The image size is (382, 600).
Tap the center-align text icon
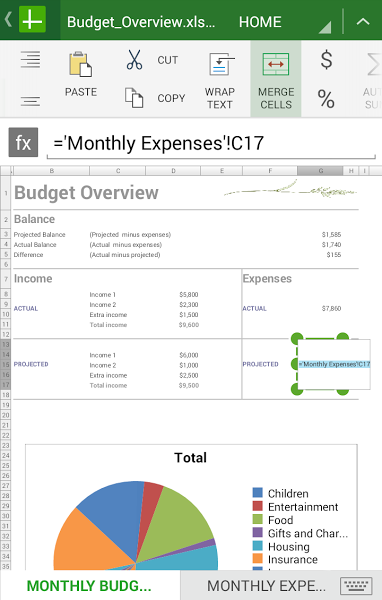click(30, 101)
